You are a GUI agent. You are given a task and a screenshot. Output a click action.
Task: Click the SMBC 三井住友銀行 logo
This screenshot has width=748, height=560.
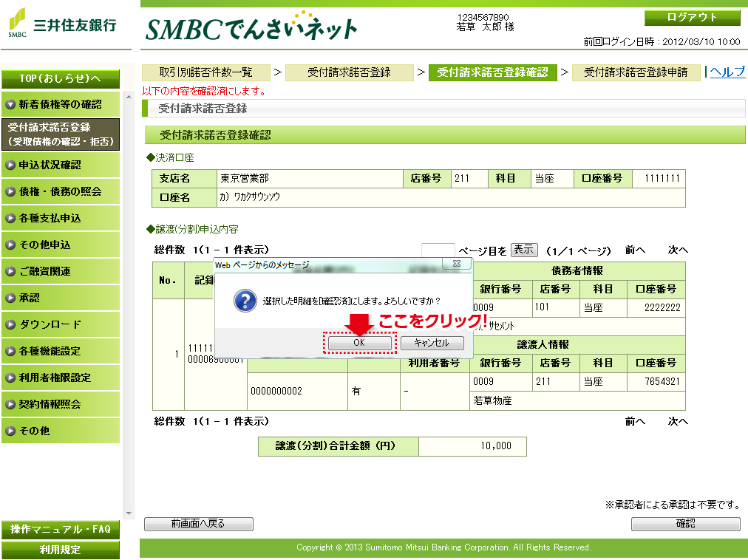[62, 23]
